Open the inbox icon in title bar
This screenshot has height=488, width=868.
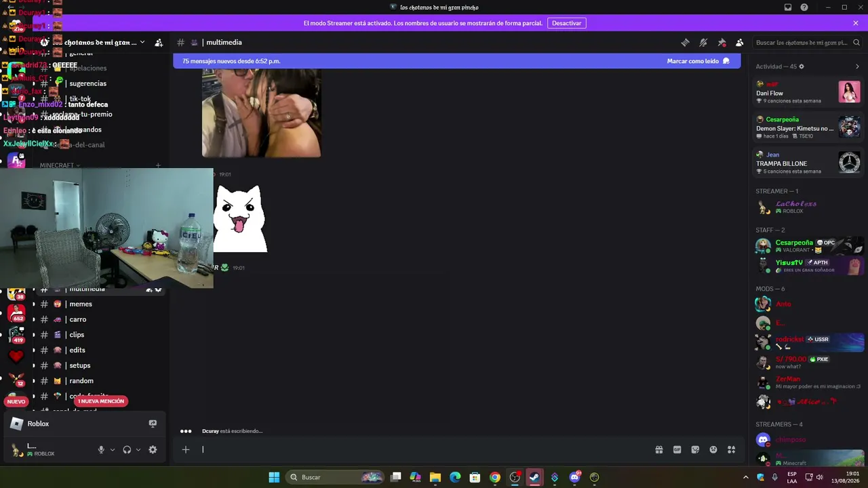point(788,7)
